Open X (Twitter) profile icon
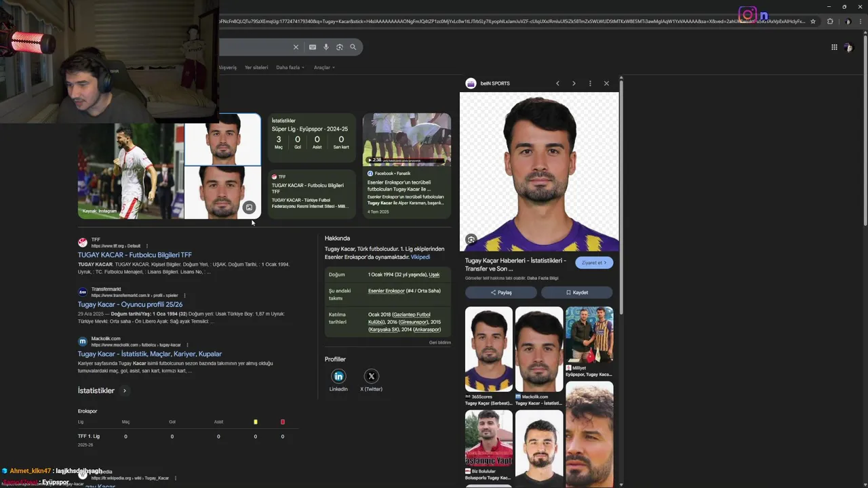868x488 pixels. pos(371,376)
